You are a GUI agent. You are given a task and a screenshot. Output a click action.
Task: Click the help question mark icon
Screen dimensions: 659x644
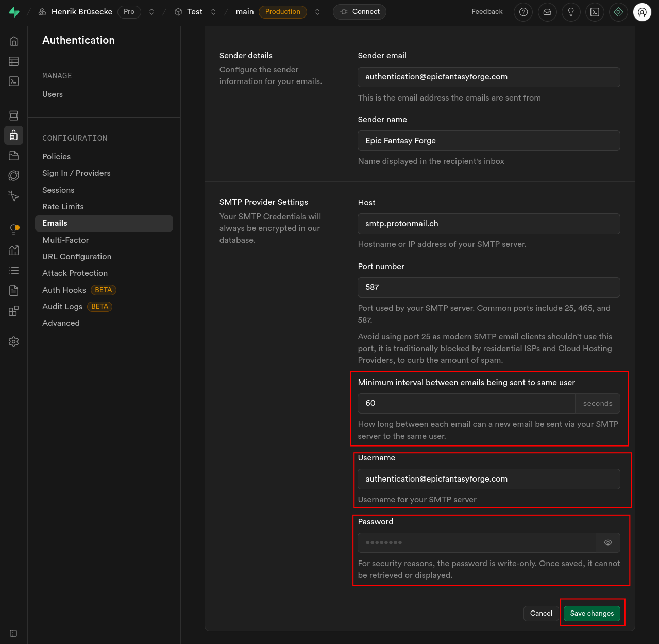point(523,12)
